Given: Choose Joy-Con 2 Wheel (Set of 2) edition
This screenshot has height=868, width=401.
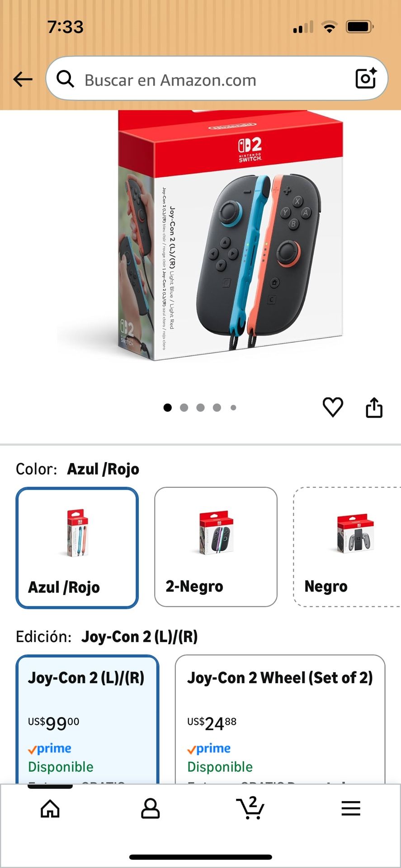Looking at the screenshot, I should click(280, 719).
